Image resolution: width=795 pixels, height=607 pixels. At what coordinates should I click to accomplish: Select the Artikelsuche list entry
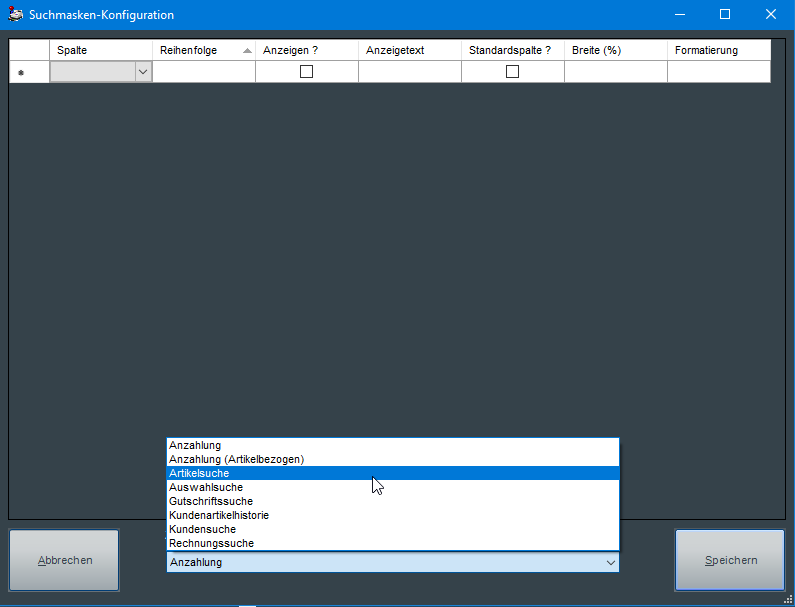(199, 473)
